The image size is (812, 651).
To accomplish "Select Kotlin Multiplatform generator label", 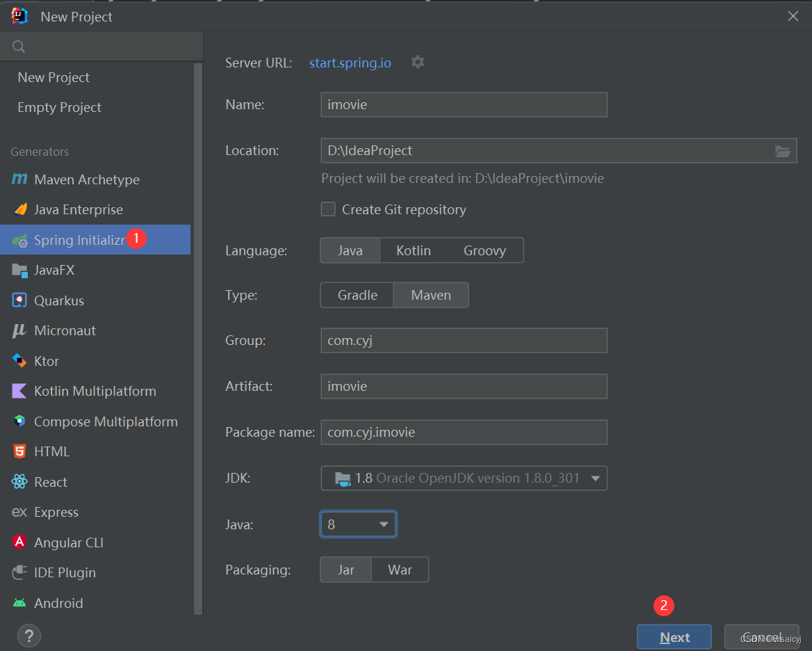I will [x=95, y=391].
